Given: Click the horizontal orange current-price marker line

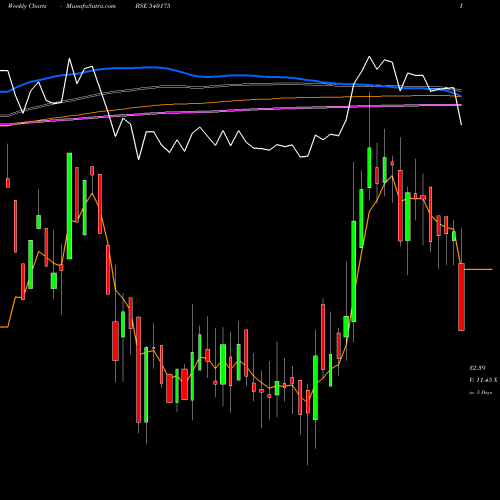Looking at the screenshot, I should click(478, 269).
